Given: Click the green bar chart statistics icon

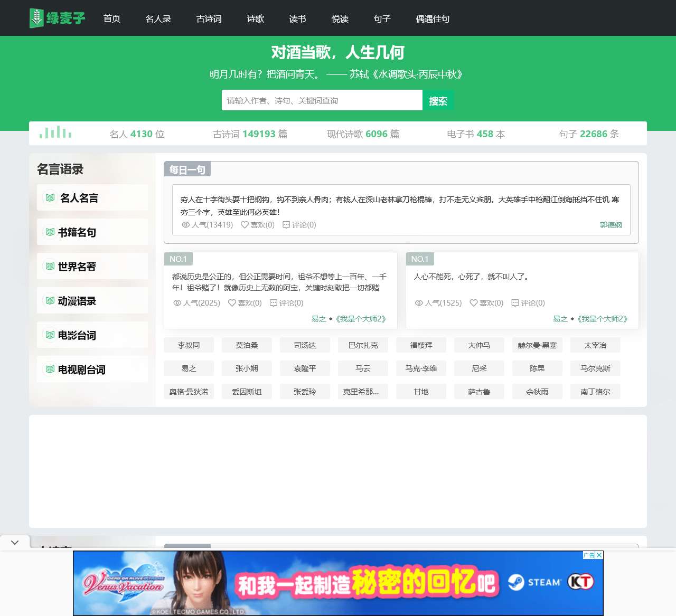Looking at the screenshot, I should point(55,132).
